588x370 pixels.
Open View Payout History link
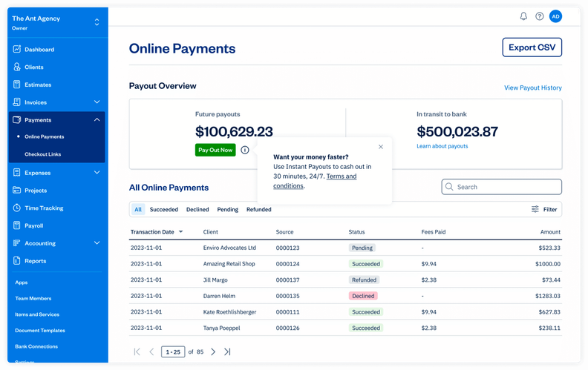tap(533, 87)
